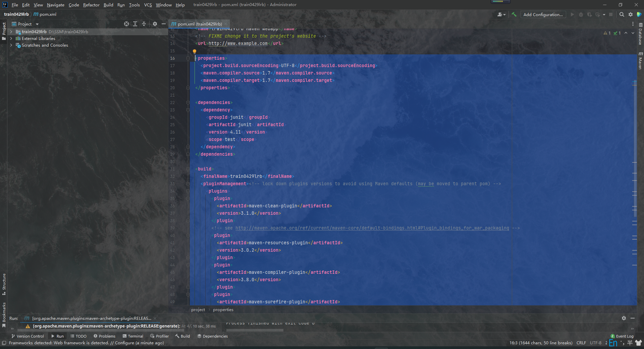Toggle the Run tool window button
644x349 pixels.
pos(57,336)
